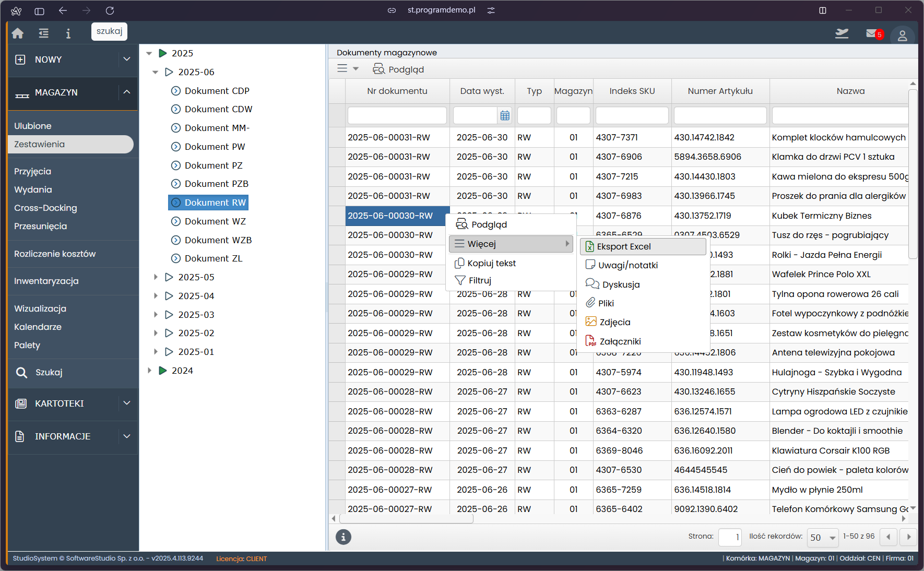Open Załączniki from the submenu
The image size is (924, 571).
coord(620,341)
